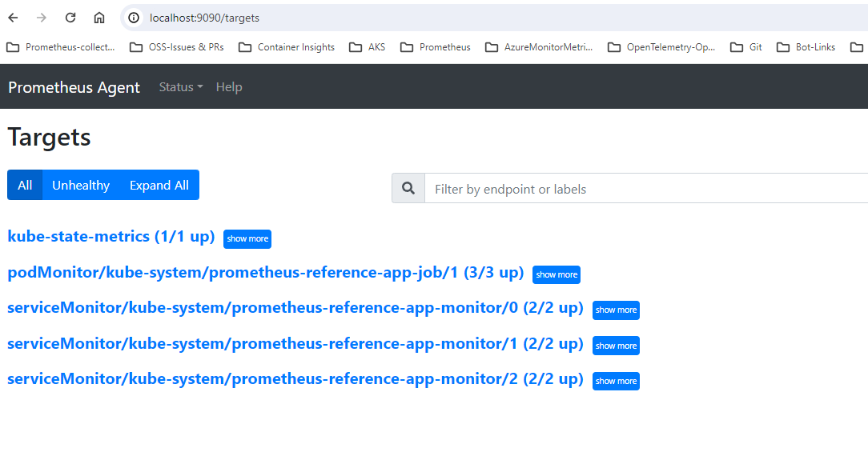
Task: Click the Prometheus Agent brand link
Action: click(x=74, y=87)
